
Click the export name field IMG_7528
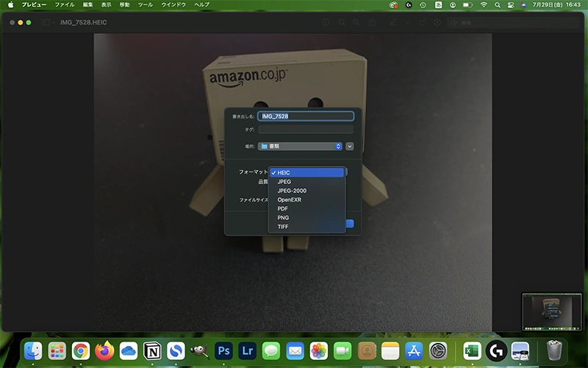point(306,116)
